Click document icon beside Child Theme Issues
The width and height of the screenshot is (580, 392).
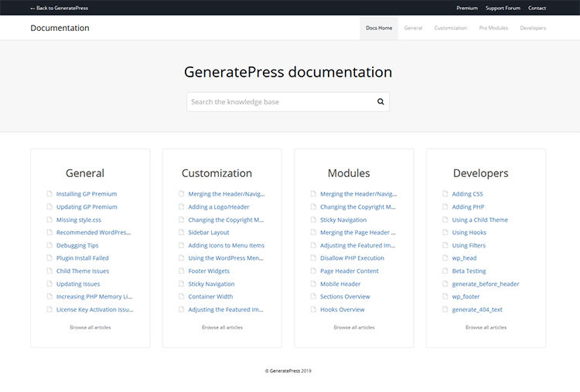pos(49,271)
